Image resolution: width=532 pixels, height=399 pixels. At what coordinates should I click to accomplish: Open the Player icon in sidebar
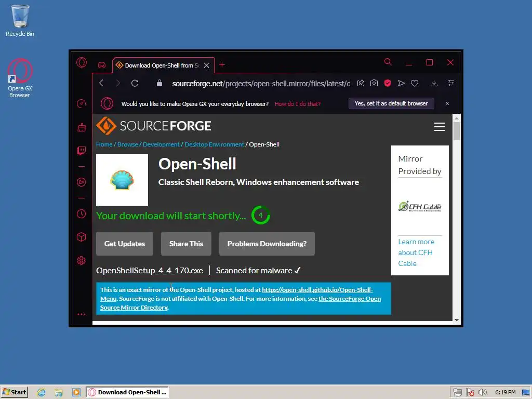[82, 182]
